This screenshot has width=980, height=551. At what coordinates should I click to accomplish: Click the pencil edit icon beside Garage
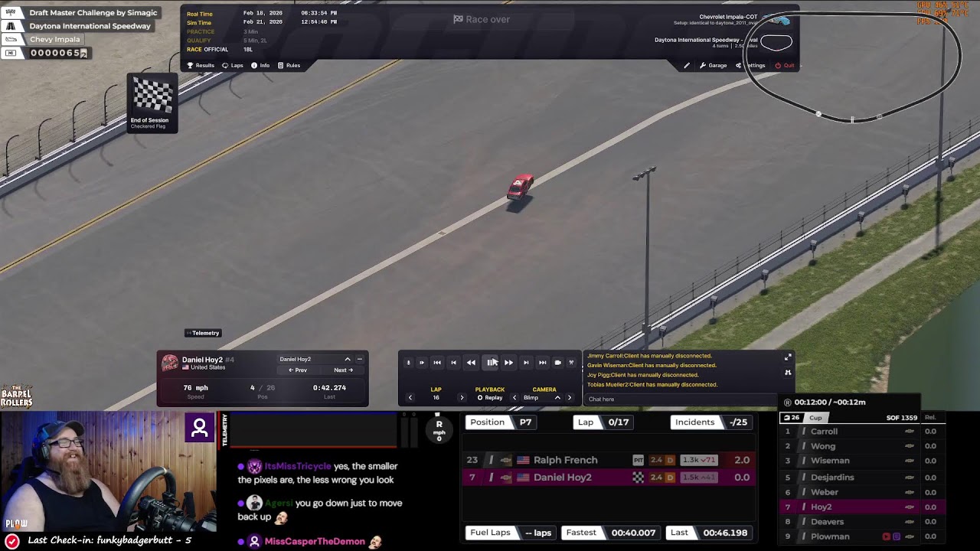pyautogui.click(x=687, y=66)
